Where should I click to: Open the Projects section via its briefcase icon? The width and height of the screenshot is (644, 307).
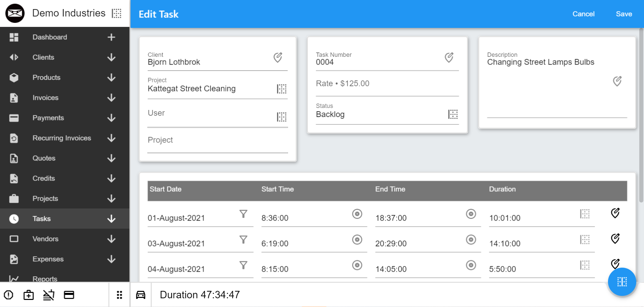[14, 198]
